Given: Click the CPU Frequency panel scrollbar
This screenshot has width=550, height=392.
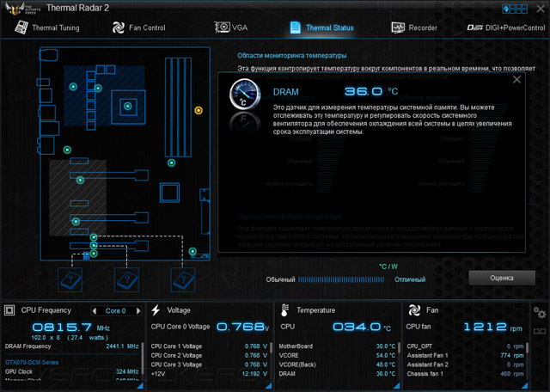Looking at the screenshot, I should coord(143,360).
